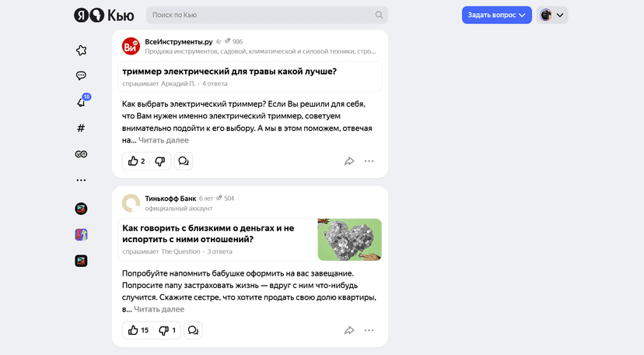Open more options for Тинькофф answer
644x355 pixels.
369,330
